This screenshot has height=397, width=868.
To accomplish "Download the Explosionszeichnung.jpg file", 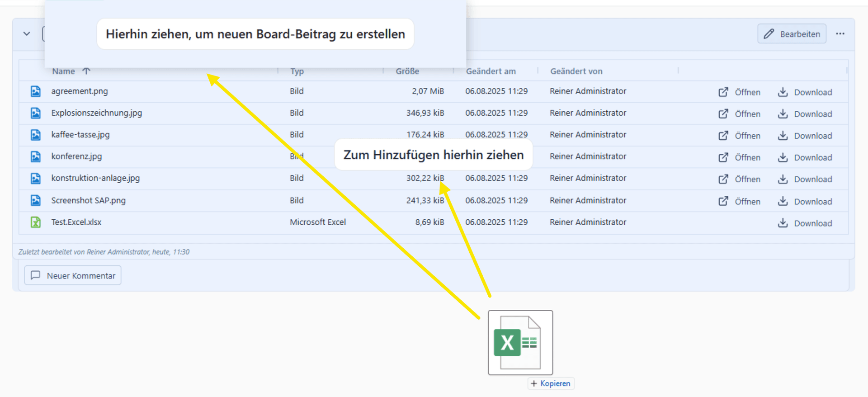I will [x=805, y=114].
